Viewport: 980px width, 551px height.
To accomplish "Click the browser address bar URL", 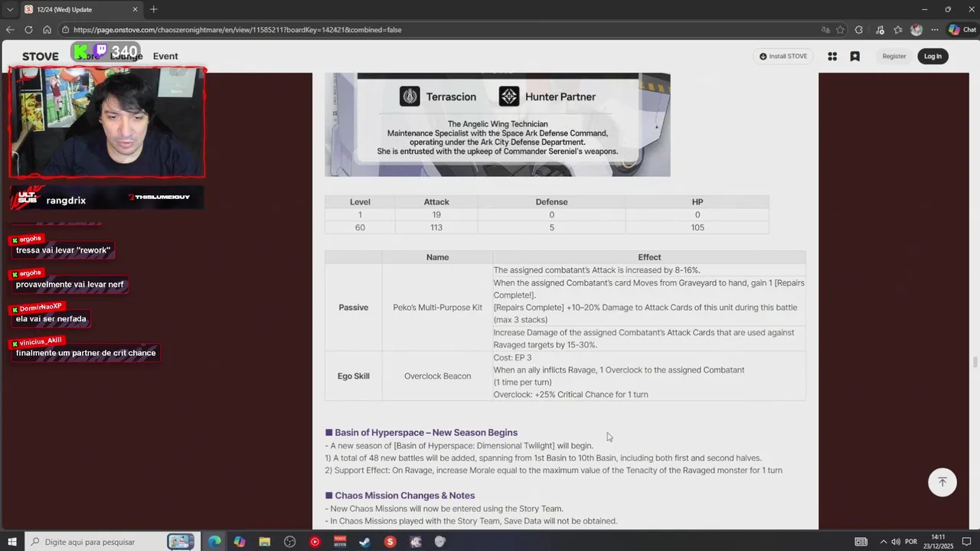I will point(237,30).
